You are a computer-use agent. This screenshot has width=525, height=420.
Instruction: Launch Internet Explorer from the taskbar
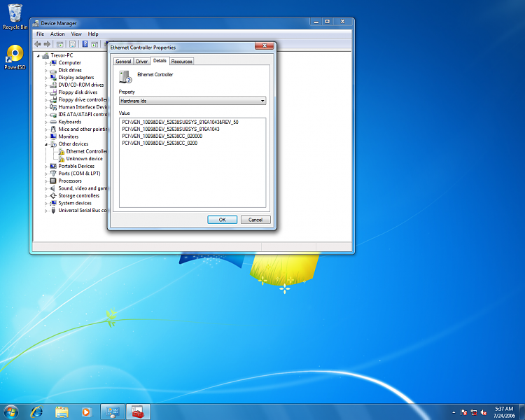coord(36,412)
